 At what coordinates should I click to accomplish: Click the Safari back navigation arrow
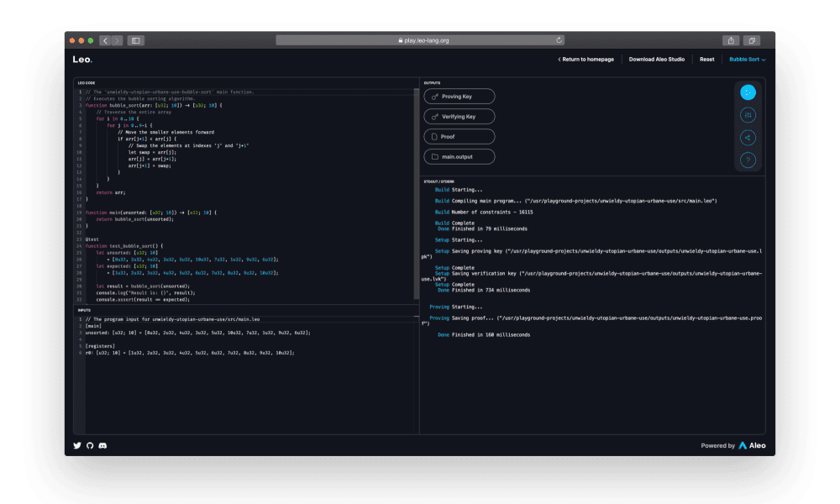coord(105,40)
